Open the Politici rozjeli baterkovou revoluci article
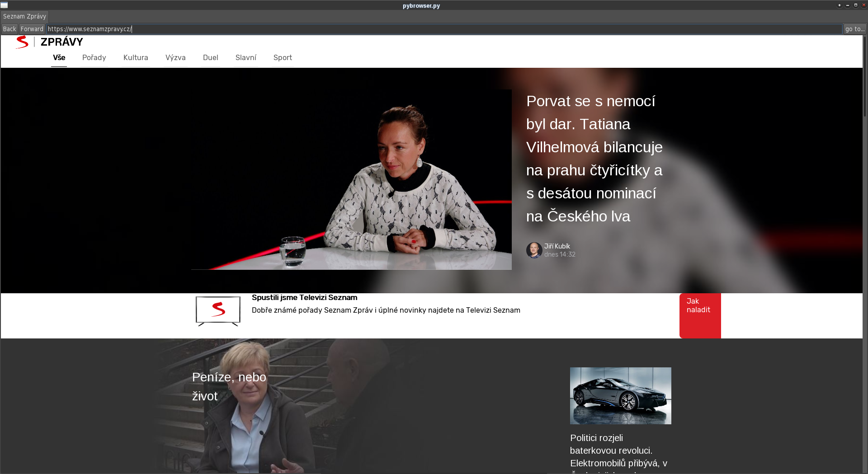This screenshot has width=868, height=474. [x=618, y=453]
